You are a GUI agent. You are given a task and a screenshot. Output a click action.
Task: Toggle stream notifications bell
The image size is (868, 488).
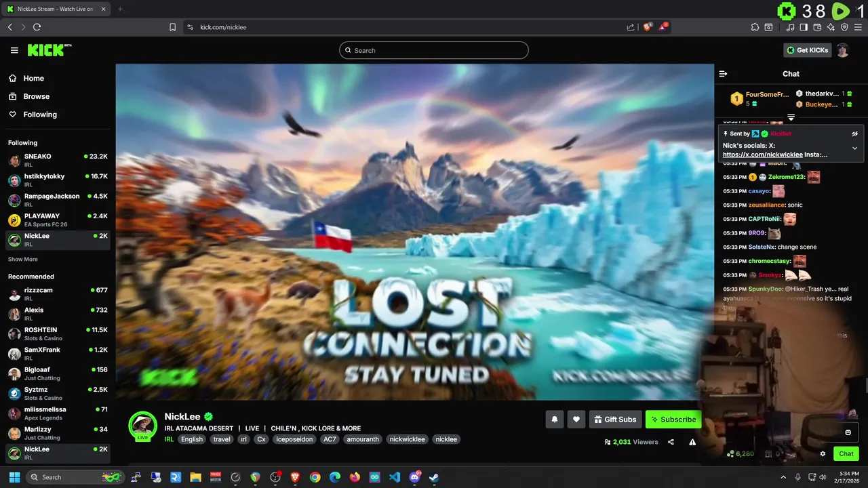click(554, 420)
